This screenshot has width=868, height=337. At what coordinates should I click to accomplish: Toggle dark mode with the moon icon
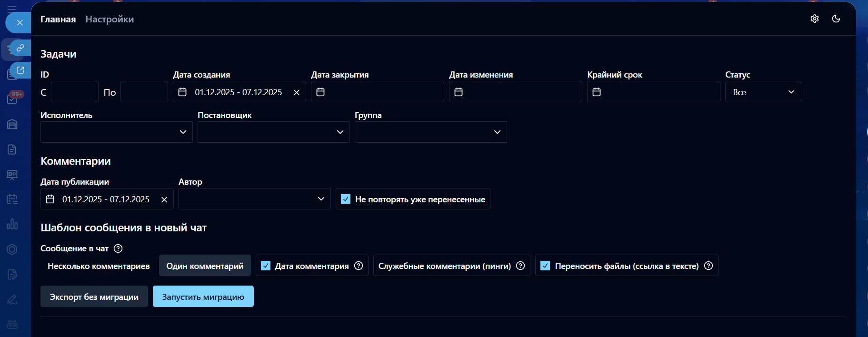point(836,19)
